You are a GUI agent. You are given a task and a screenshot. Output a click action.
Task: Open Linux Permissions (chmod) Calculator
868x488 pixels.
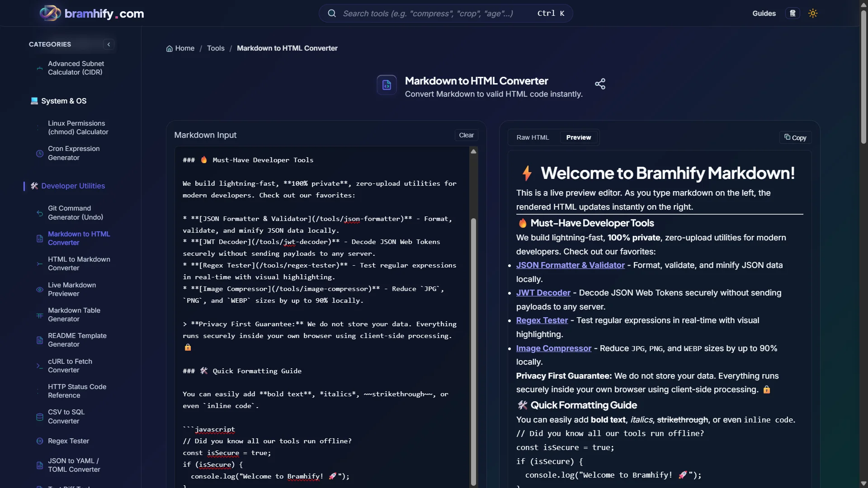pos(78,128)
